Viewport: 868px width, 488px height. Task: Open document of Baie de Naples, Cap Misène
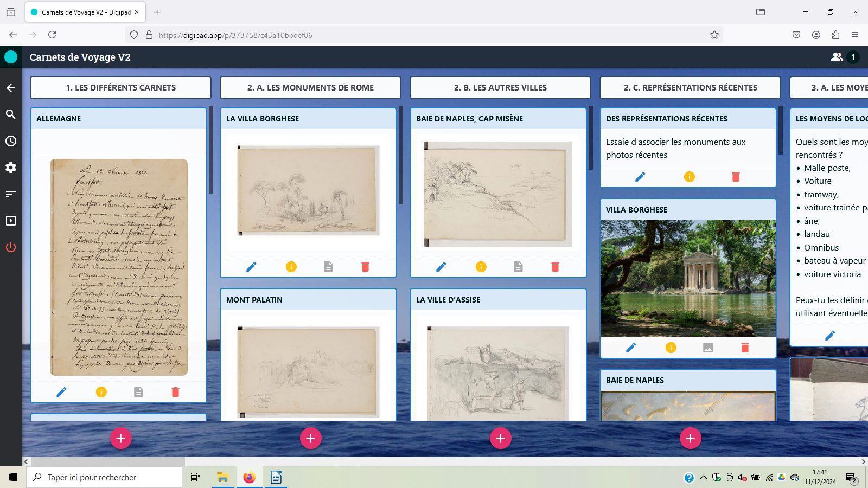click(x=519, y=267)
